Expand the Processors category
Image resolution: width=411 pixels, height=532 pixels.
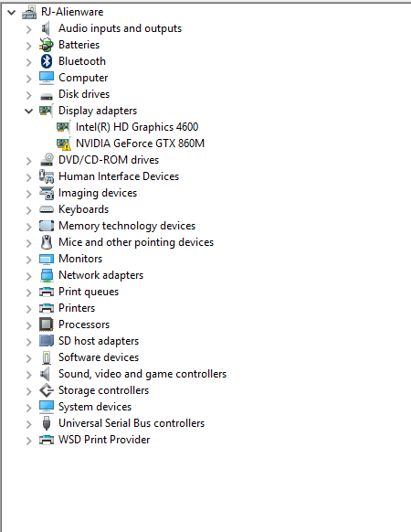(x=29, y=325)
